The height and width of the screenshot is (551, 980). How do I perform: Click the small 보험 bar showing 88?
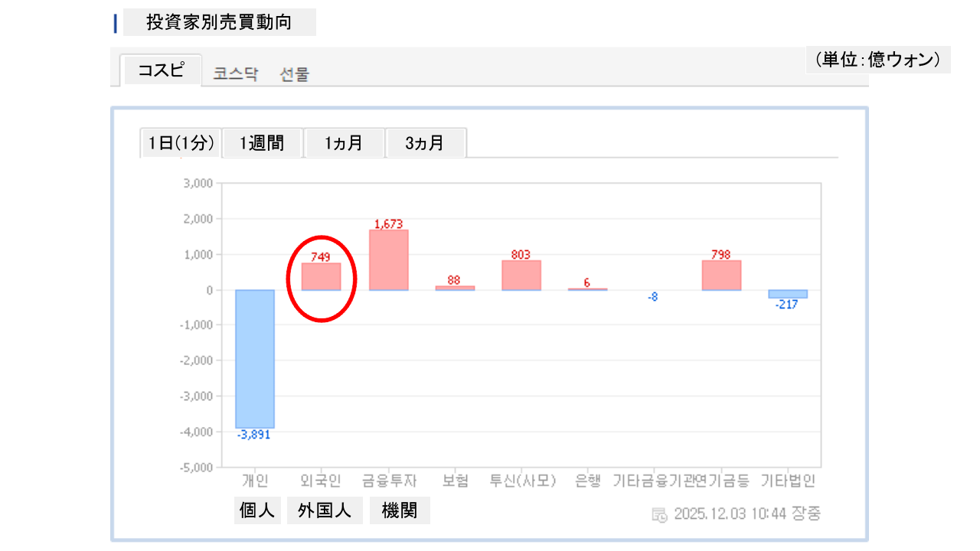pos(455,288)
